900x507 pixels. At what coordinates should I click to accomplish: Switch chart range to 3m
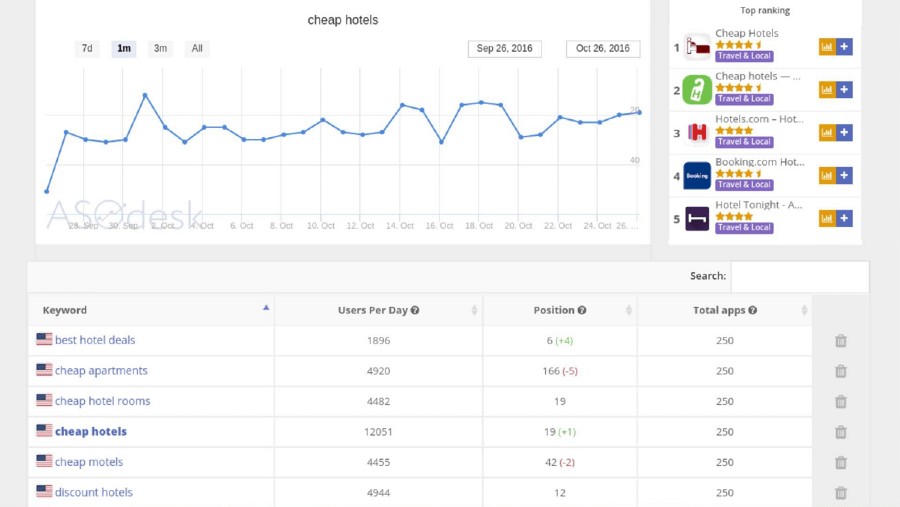pos(160,48)
